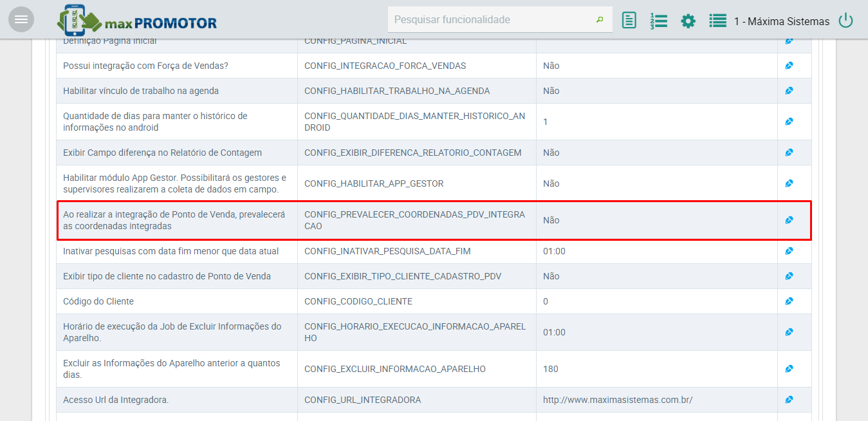Edit CONFIG_INATIVAR_PESQUISA_DATA_FIM setting
This screenshot has height=421, width=868.
789,251
